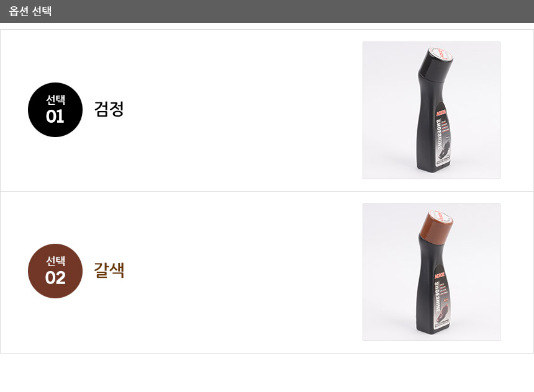
Task: Select the brown 선택 02 circle badge
Action: tap(55, 271)
